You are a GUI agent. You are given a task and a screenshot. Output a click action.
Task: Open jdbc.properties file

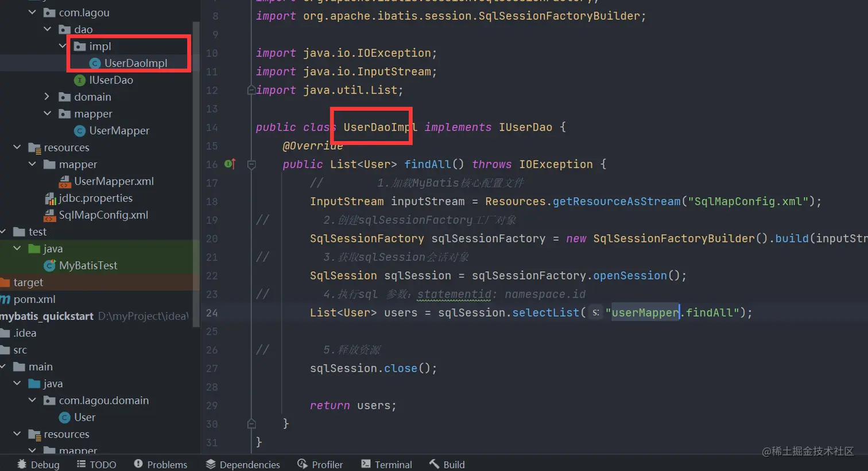pyautogui.click(x=95, y=198)
